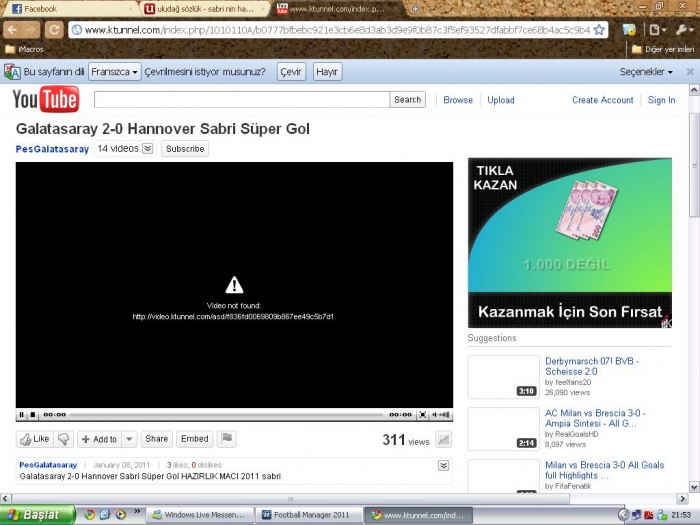Viewport: 700px width, 525px height.
Task: Flag the video with the flag icon
Action: click(227, 438)
